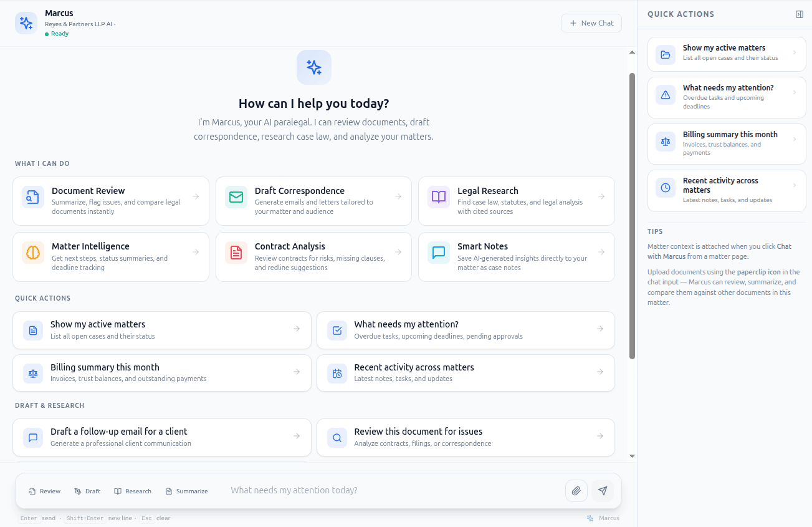Choose the Draft mode in chat input
The image size is (812, 527).
coord(87,491)
